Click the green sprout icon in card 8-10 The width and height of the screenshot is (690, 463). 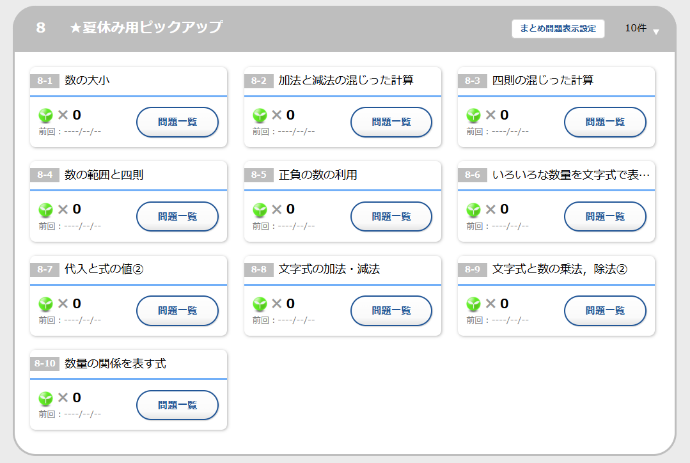pyautogui.click(x=45, y=398)
